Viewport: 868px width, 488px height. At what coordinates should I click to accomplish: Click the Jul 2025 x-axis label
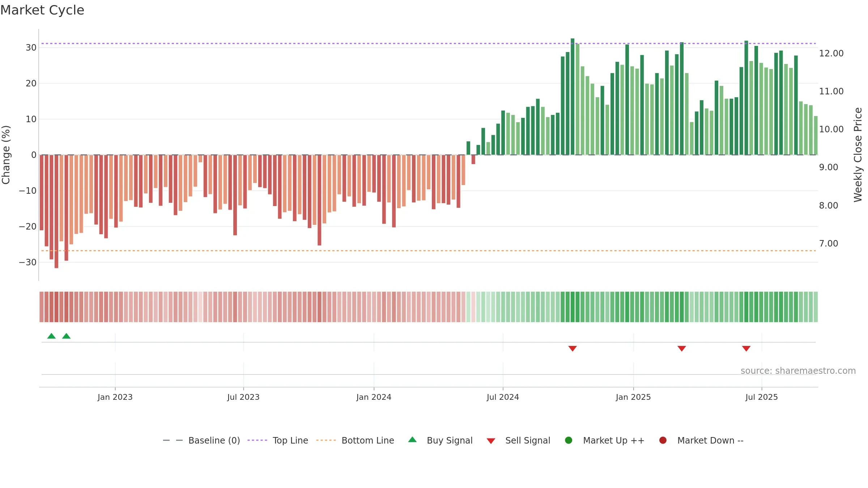pos(762,397)
